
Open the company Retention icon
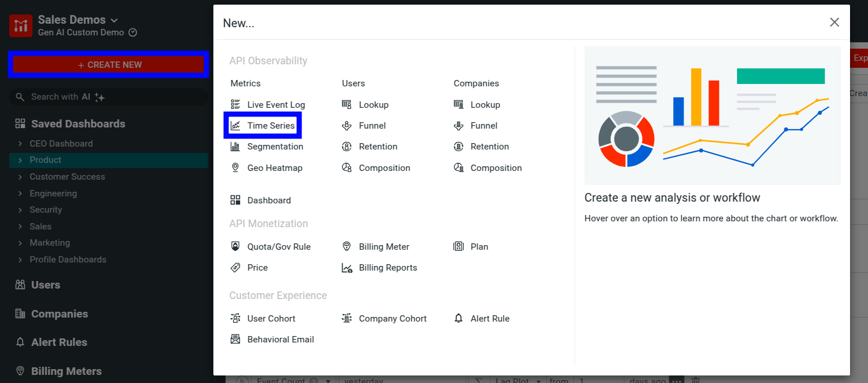[x=458, y=147]
